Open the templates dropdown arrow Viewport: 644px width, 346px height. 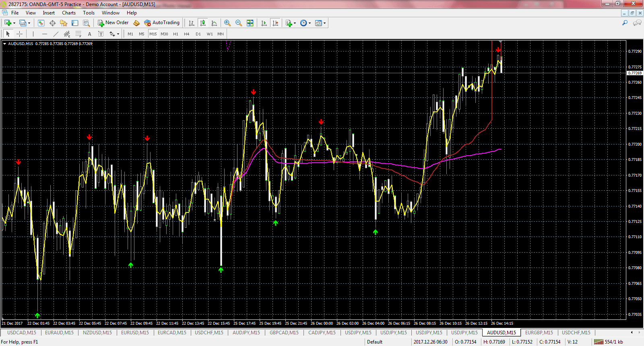(324, 23)
